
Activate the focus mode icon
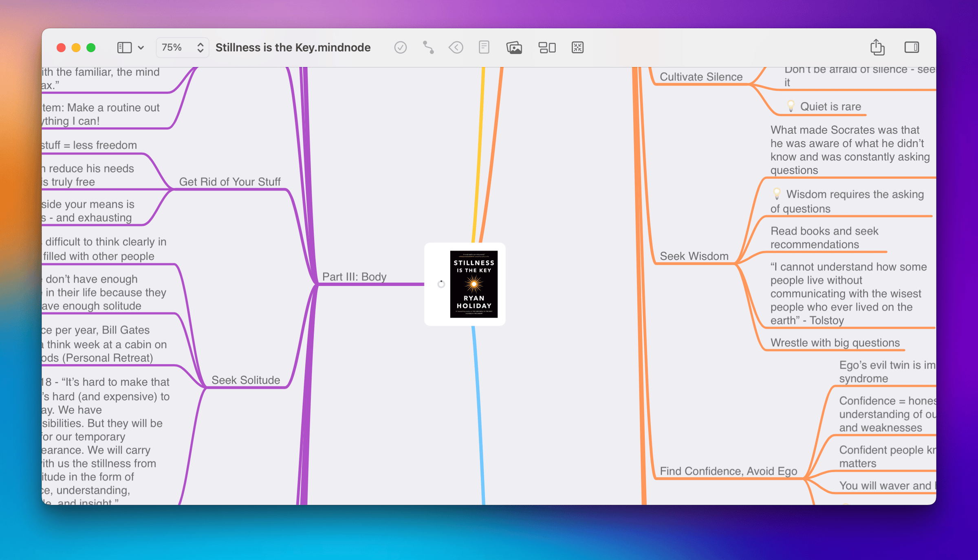(x=577, y=48)
